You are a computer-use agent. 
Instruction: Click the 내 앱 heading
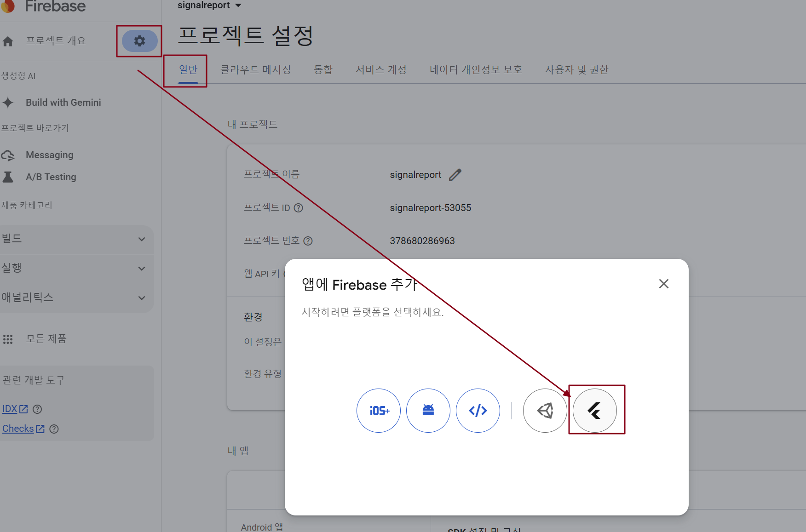(x=238, y=451)
